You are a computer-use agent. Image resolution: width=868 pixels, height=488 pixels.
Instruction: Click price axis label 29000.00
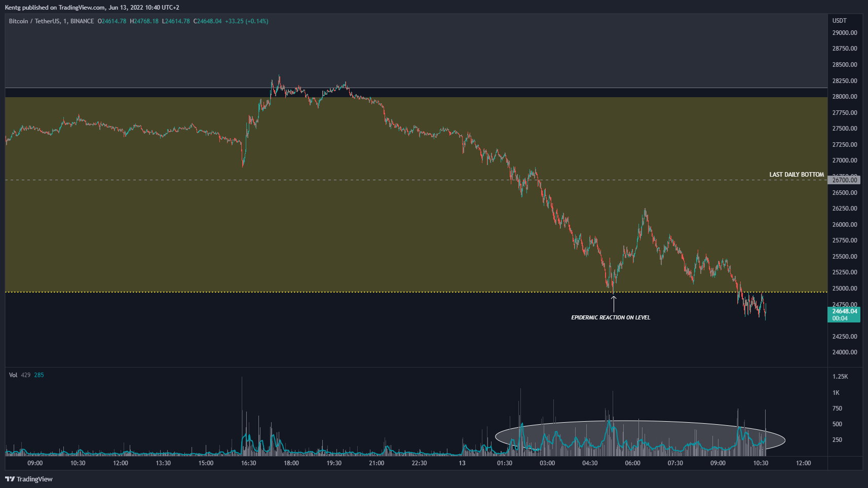point(845,33)
